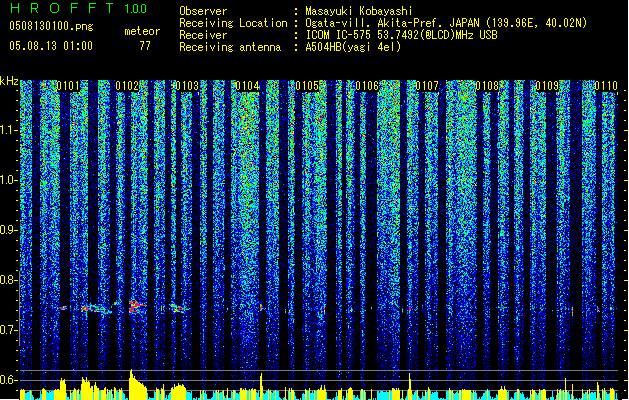Click the 'Observer' field label
This screenshot has height=400, width=629.
point(203,11)
